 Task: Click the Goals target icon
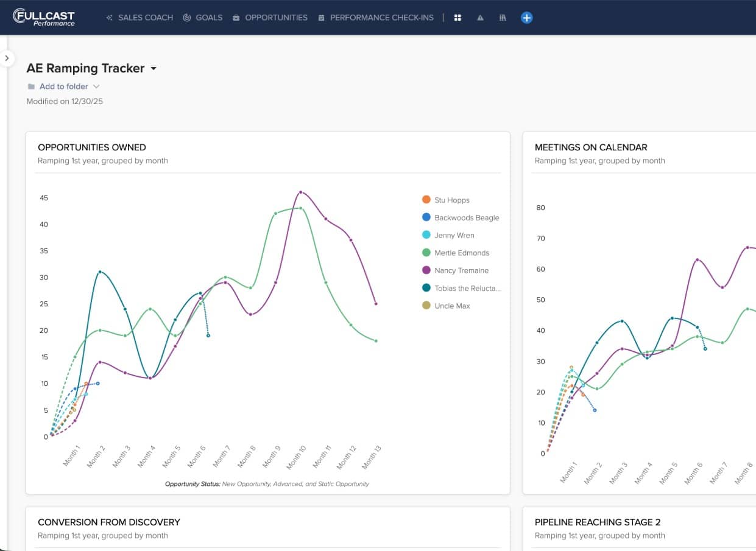(187, 18)
